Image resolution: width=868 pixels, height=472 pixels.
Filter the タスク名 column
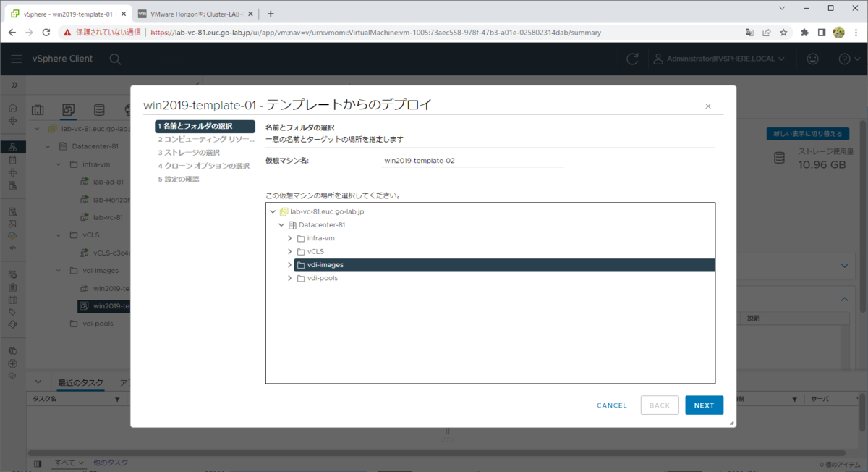click(117, 399)
